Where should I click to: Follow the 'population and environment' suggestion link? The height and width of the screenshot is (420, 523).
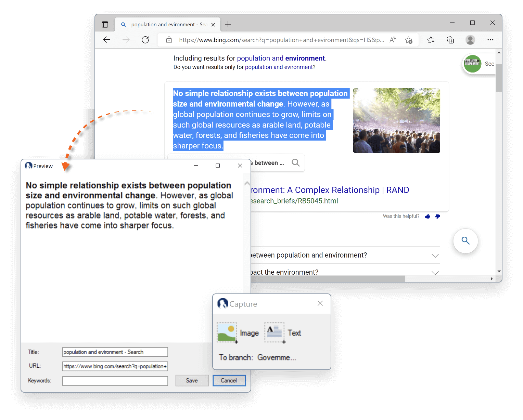pyautogui.click(x=281, y=58)
